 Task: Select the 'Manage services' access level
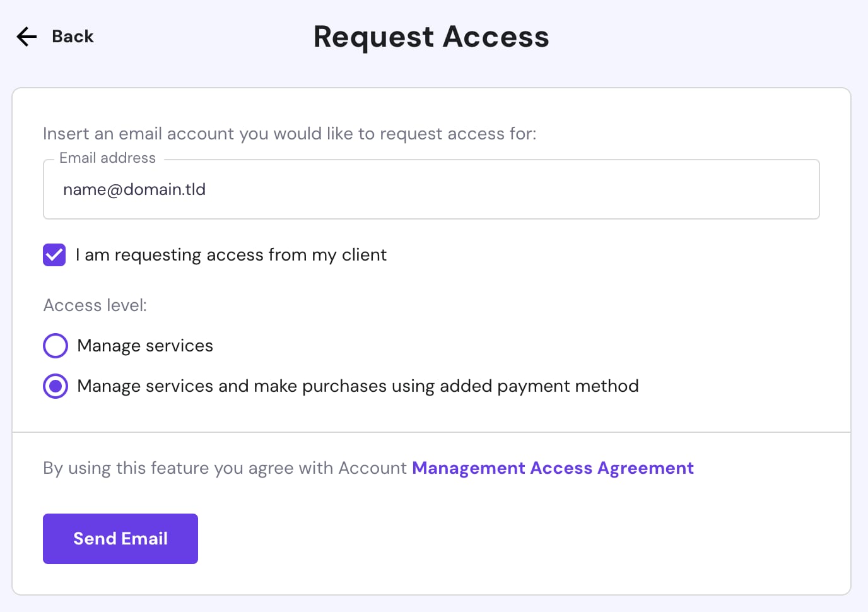pos(56,345)
